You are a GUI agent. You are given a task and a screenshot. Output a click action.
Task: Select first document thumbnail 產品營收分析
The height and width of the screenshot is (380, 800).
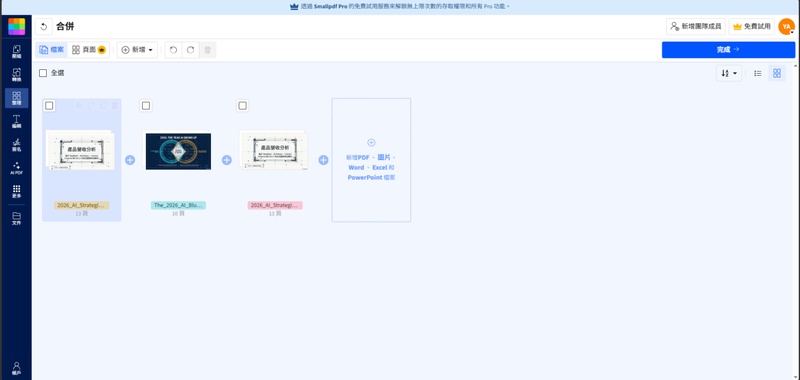pyautogui.click(x=80, y=150)
